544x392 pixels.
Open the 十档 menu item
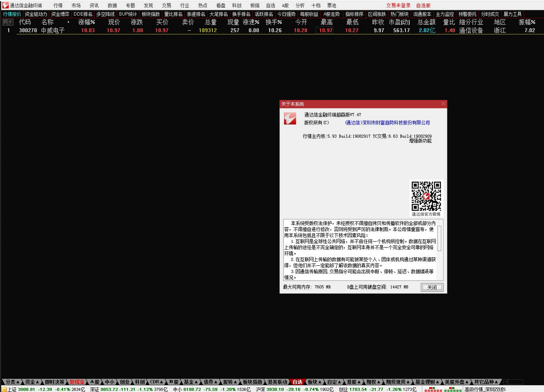pos(316,5)
